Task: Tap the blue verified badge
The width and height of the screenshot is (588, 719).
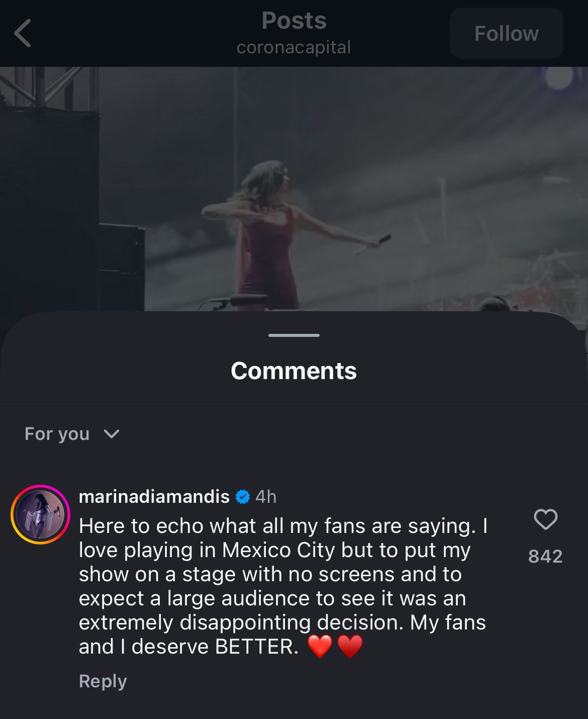Action: tap(243, 497)
